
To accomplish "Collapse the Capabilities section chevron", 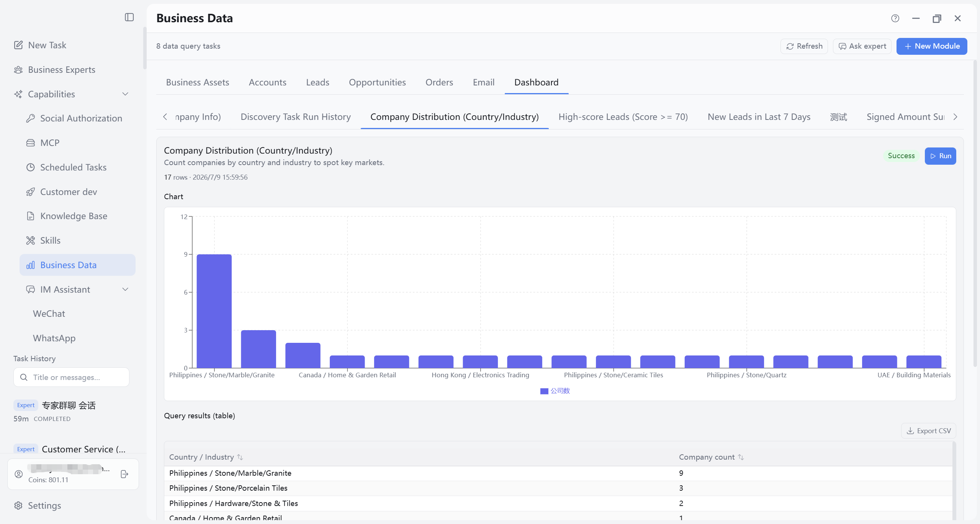I will click(125, 94).
